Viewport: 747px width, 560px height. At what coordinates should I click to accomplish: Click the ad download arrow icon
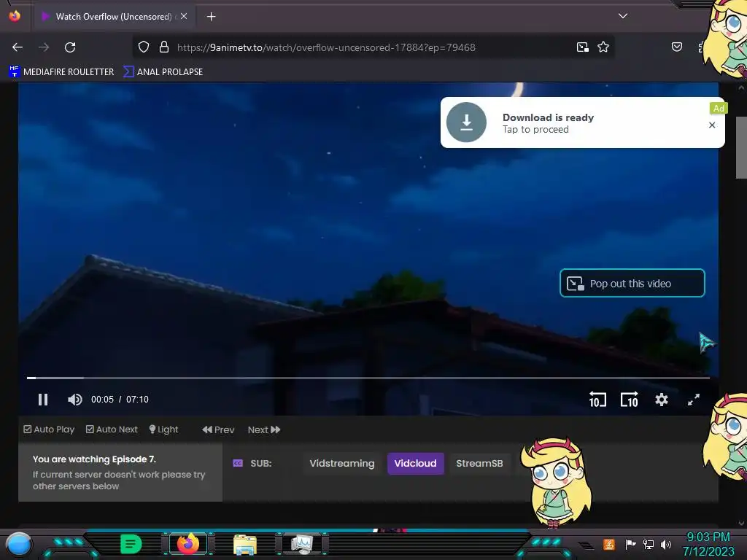tap(466, 122)
